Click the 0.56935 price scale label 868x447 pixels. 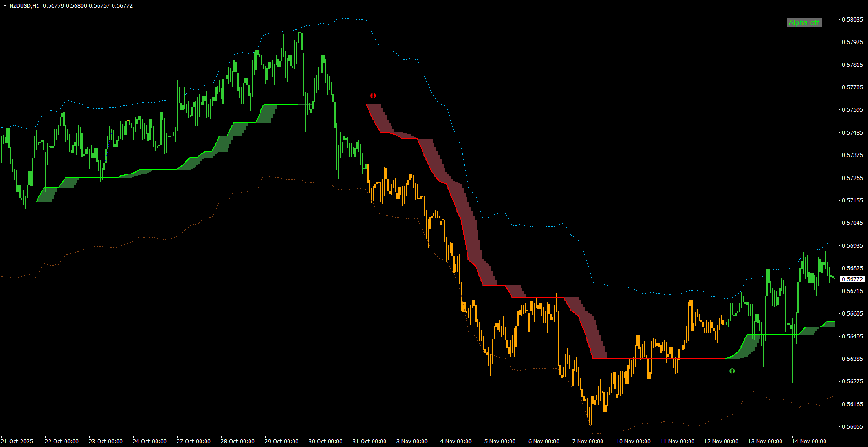(x=852, y=246)
